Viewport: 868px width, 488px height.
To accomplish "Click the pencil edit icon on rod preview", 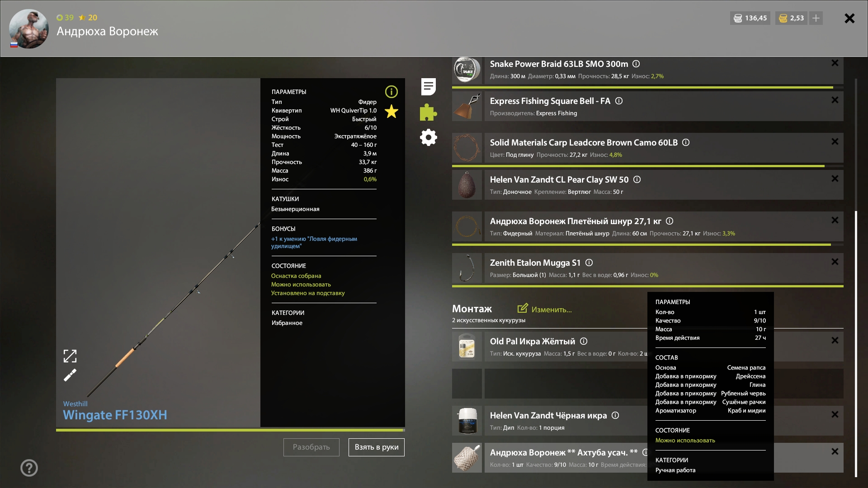I will (70, 375).
